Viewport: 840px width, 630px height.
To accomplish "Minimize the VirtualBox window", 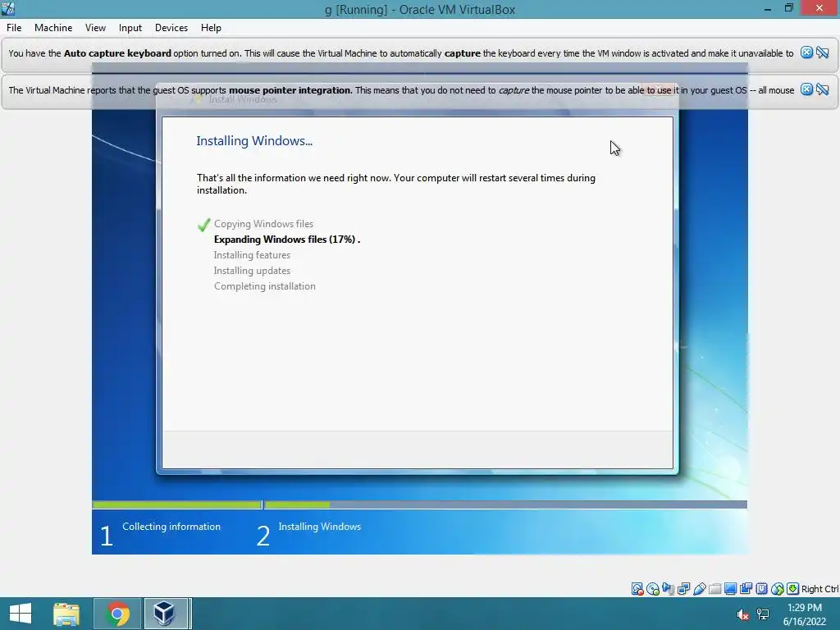I will pyautogui.click(x=768, y=8).
